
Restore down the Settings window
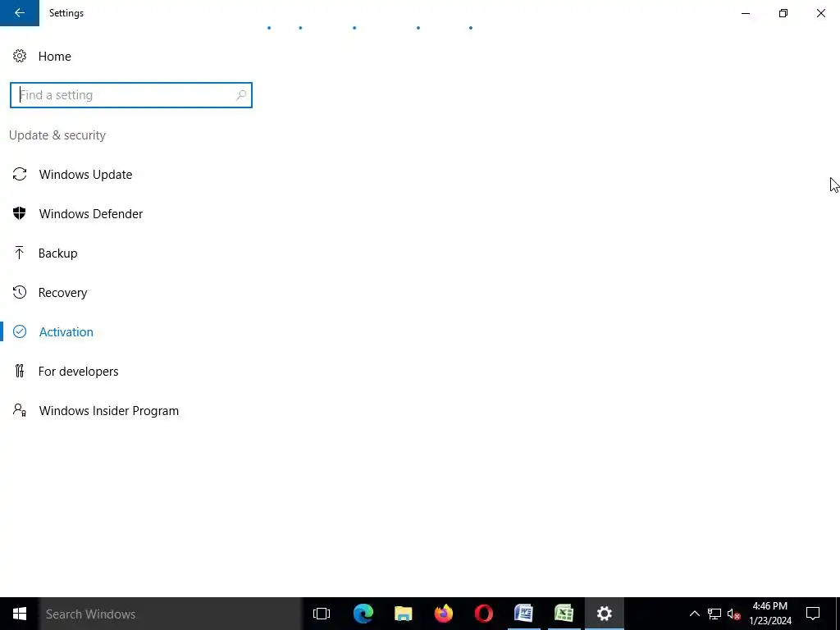(783, 13)
